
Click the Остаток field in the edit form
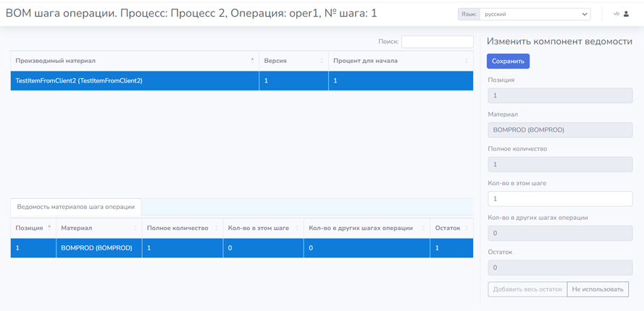point(560,268)
